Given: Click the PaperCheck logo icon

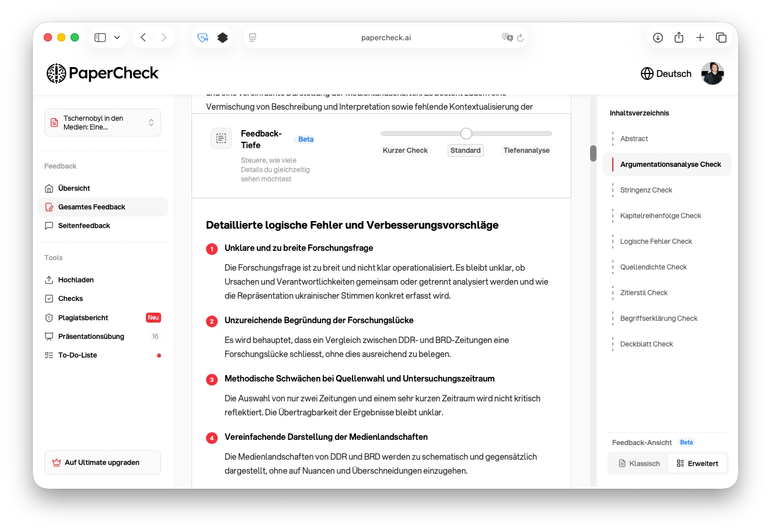Looking at the screenshot, I should point(55,73).
